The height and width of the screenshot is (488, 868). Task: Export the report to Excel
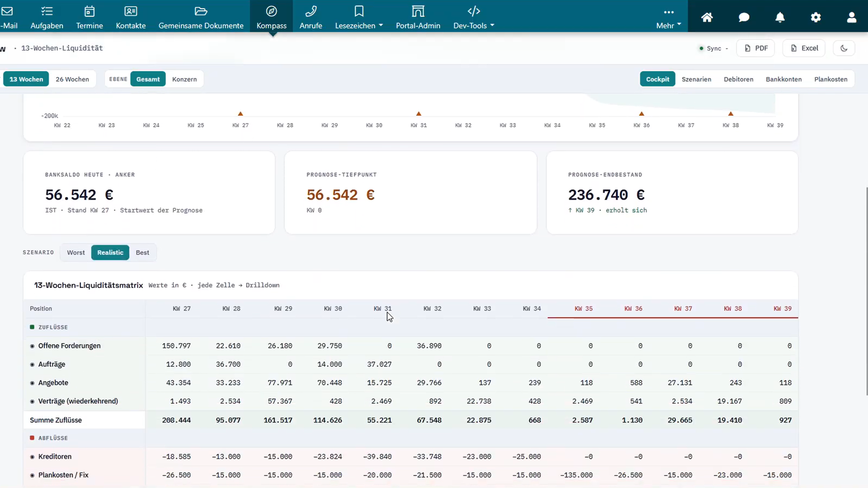click(x=804, y=48)
